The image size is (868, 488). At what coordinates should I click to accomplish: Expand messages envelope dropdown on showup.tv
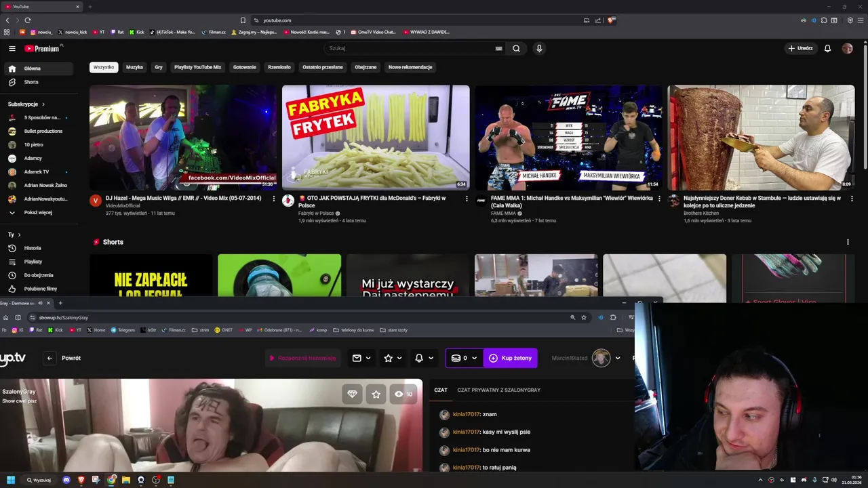pos(361,358)
